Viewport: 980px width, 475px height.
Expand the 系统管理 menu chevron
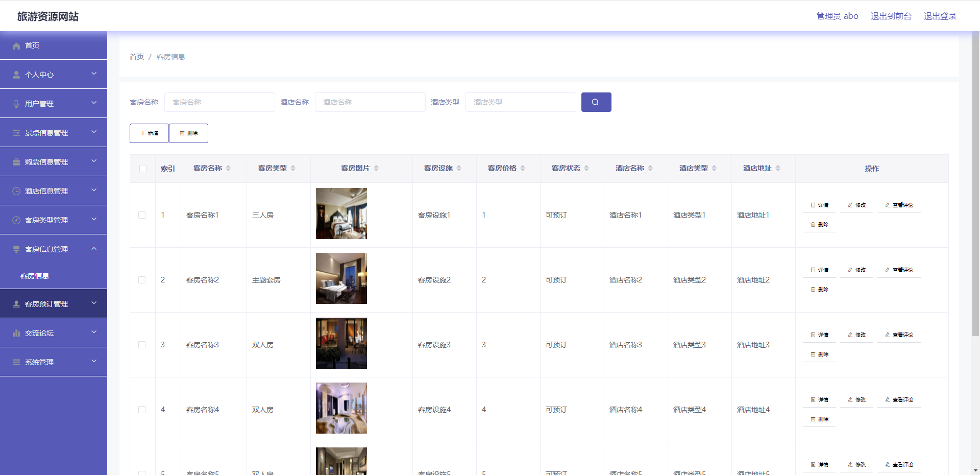click(x=94, y=362)
